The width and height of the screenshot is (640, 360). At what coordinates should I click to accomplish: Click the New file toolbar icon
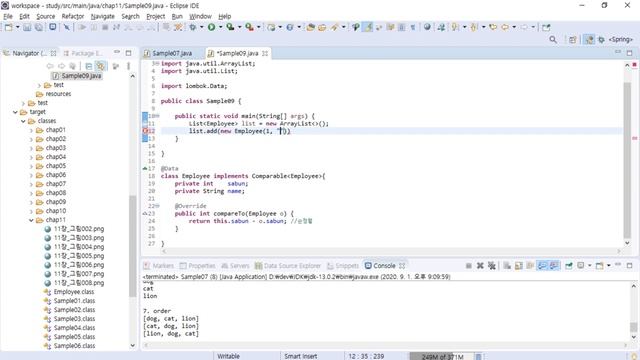(8, 27)
